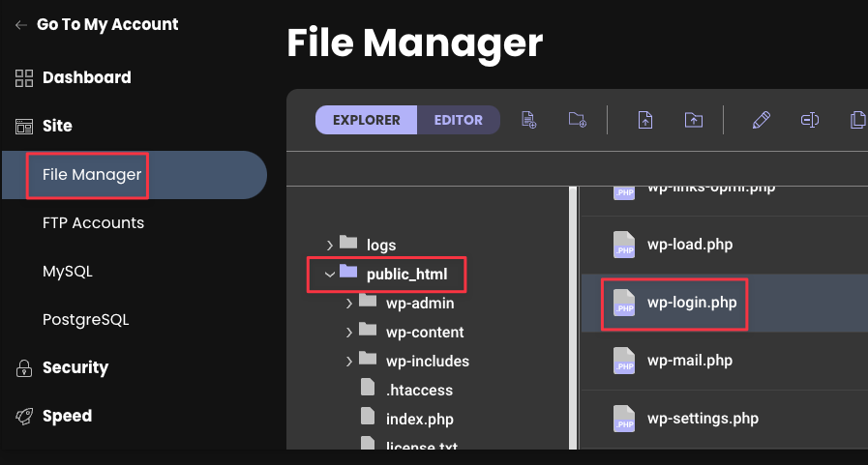868x465 pixels.
Task: Click the Rename toolbar icon
Action: [810, 120]
